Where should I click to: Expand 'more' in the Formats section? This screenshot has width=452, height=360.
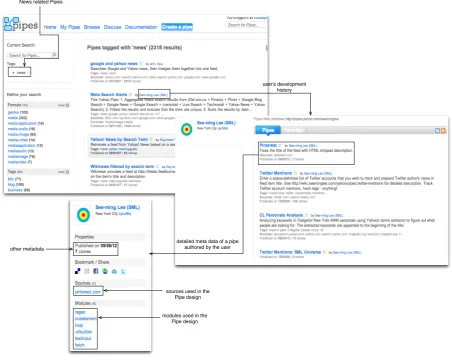click(63, 105)
